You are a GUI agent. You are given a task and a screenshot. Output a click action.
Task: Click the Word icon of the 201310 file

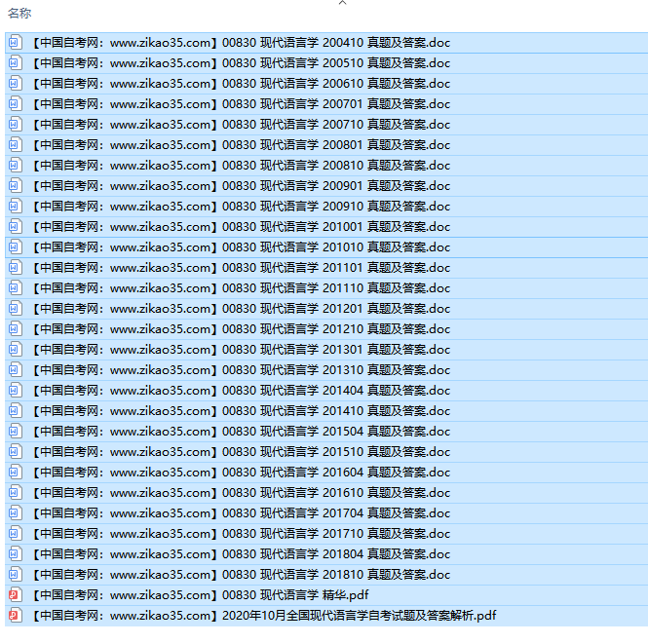pos(16,370)
